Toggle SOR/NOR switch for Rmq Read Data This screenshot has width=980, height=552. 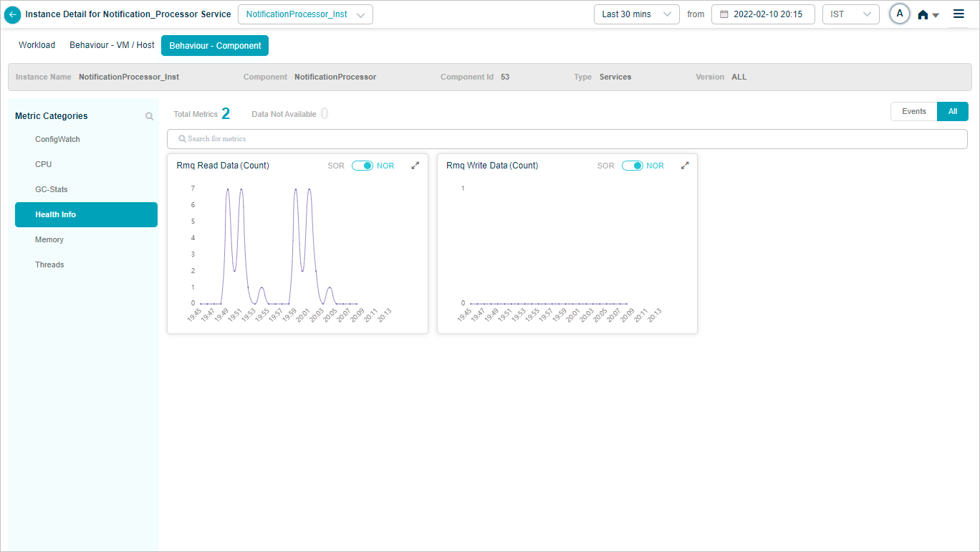pos(362,166)
